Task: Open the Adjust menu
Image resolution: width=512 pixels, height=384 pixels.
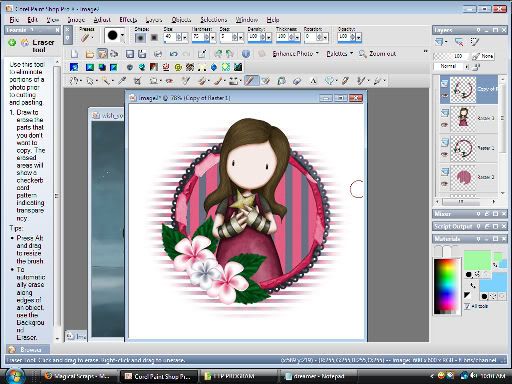Action: pyautogui.click(x=102, y=20)
